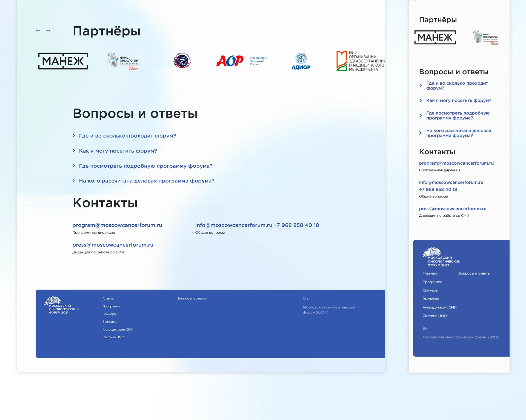Open Вопросы и ответы in mobile footer
Viewport: 526px width, 420px height.
[474, 273]
